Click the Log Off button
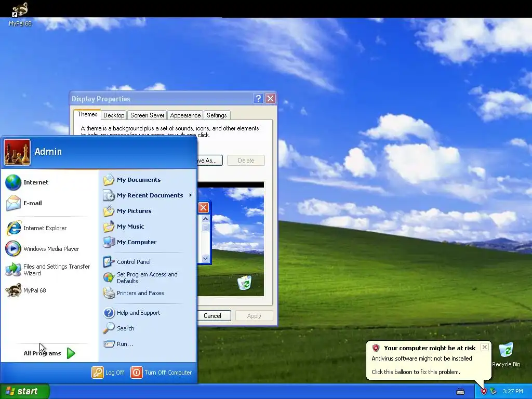532x399 pixels. pos(108,373)
